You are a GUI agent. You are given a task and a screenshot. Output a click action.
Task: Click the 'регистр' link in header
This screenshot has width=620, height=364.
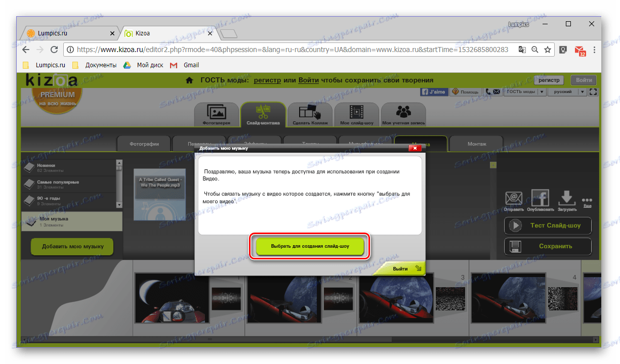268,80
